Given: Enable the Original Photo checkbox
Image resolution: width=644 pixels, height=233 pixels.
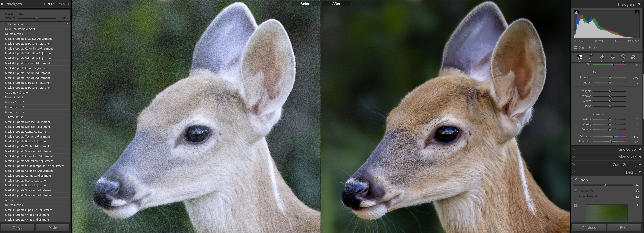Looking at the screenshot, I should pyautogui.click(x=575, y=47).
